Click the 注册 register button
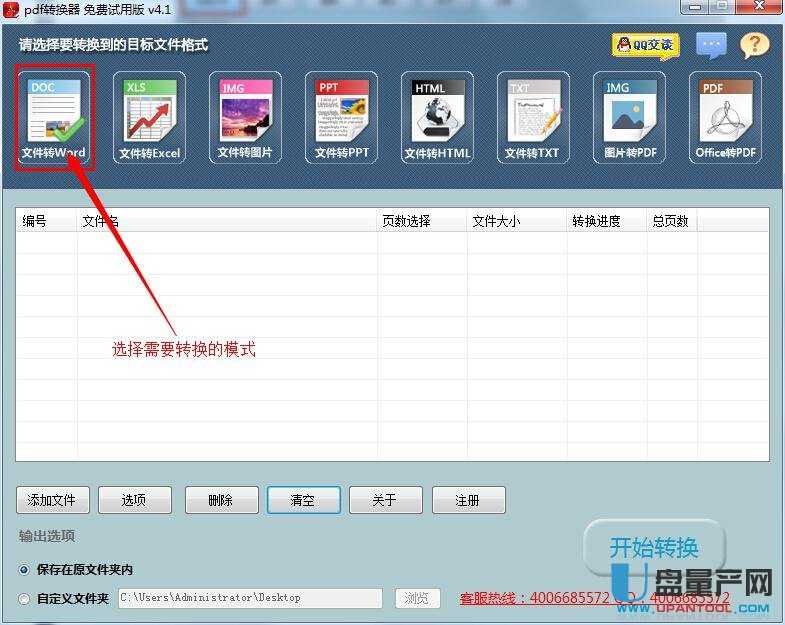The height and width of the screenshot is (625, 785). click(x=467, y=500)
